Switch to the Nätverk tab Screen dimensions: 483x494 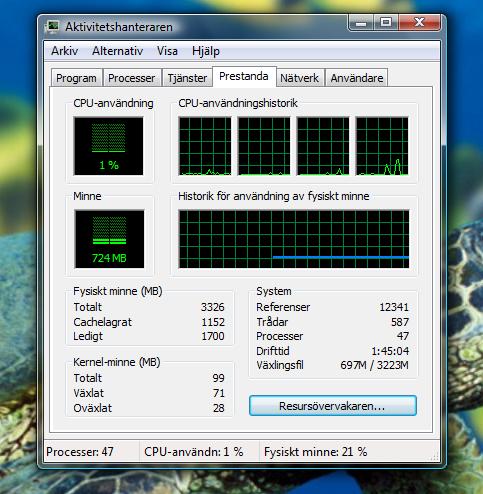coord(299,78)
